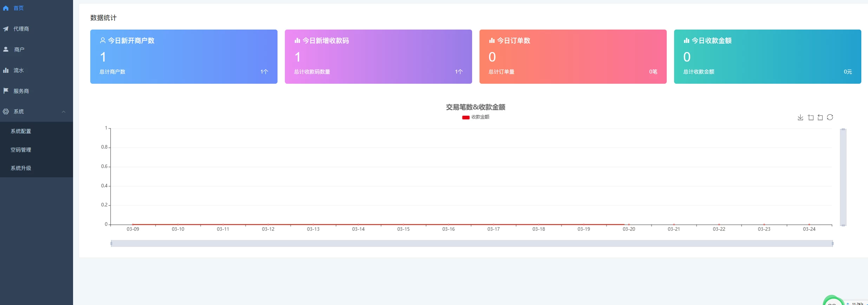
Task: Click the bar chart icon for 流水
Action: tap(6, 70)
